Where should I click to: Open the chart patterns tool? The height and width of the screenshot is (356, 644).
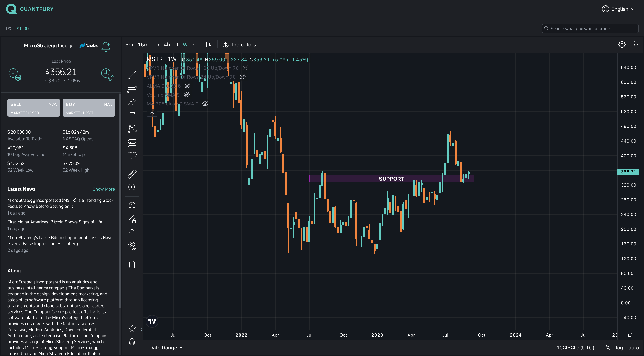coord(132,129)
